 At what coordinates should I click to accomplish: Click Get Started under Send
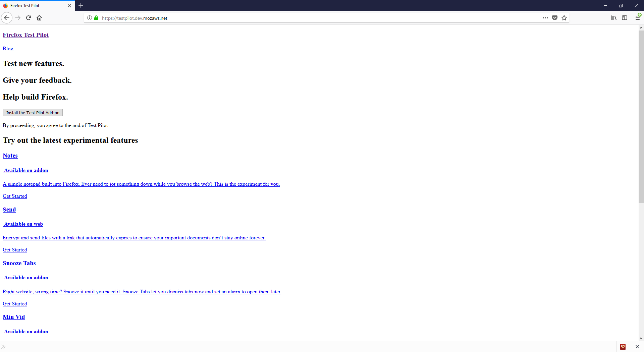(15, 250)
